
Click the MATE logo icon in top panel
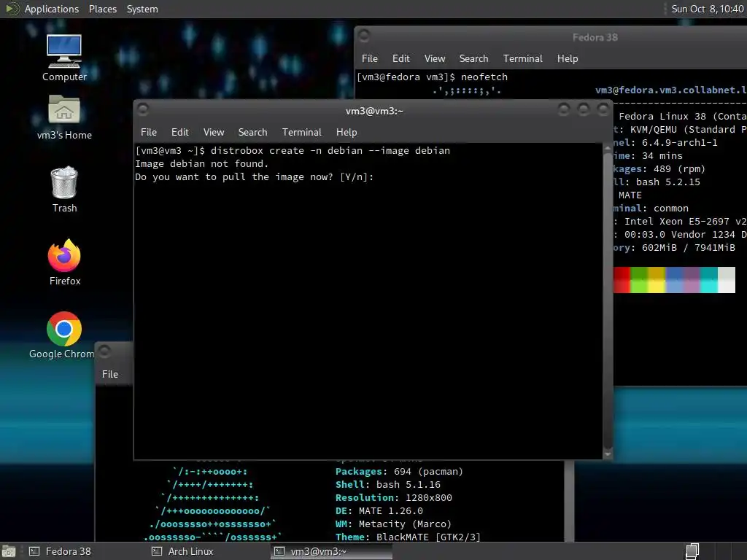12,9
